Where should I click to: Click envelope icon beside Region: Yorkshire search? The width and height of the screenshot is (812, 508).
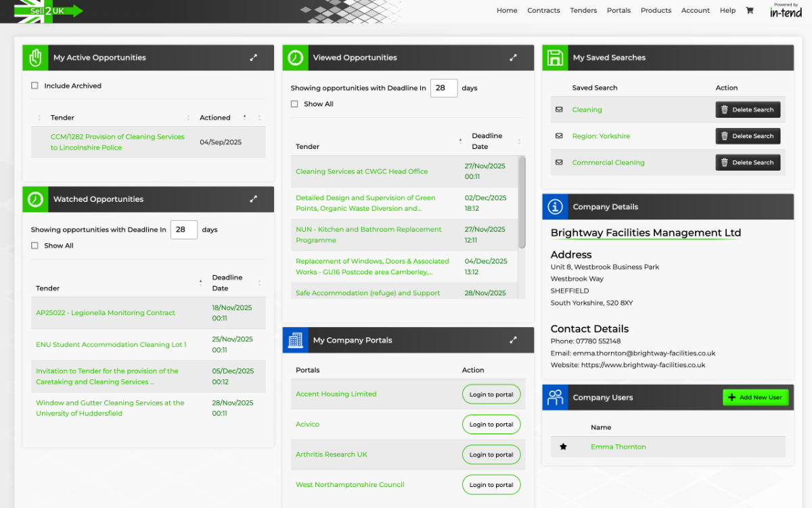559,136
